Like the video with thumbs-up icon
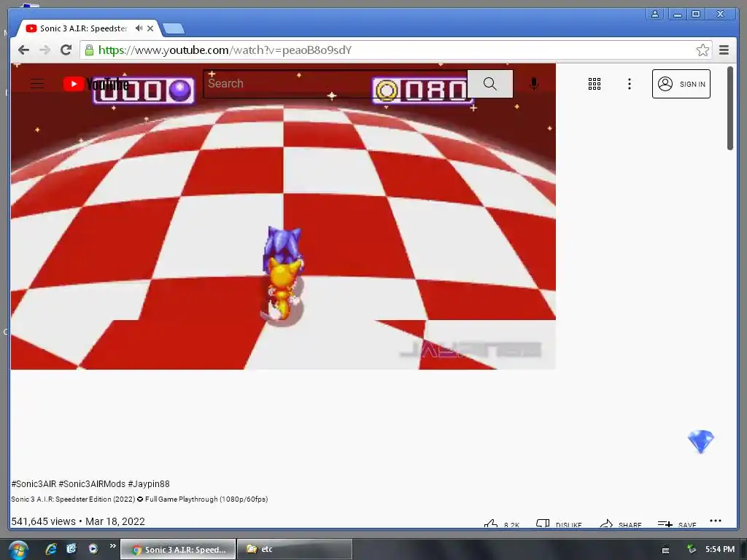The image size is (747, 560). coord(491,524)
